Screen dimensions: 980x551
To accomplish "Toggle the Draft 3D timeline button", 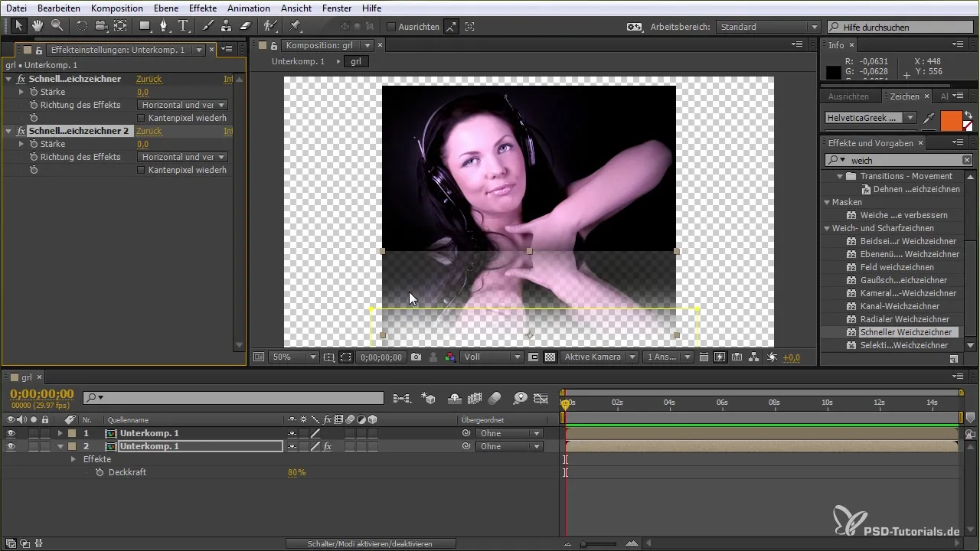I will point(429,398).
